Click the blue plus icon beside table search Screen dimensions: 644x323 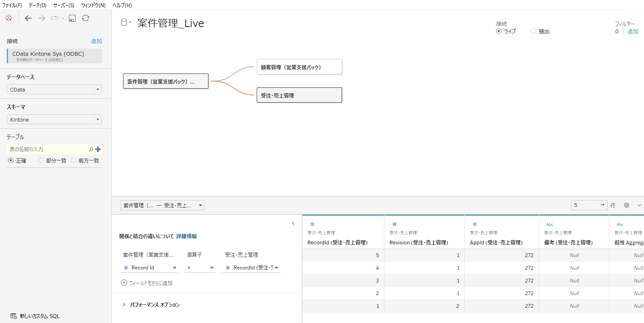tap(98, 149)
